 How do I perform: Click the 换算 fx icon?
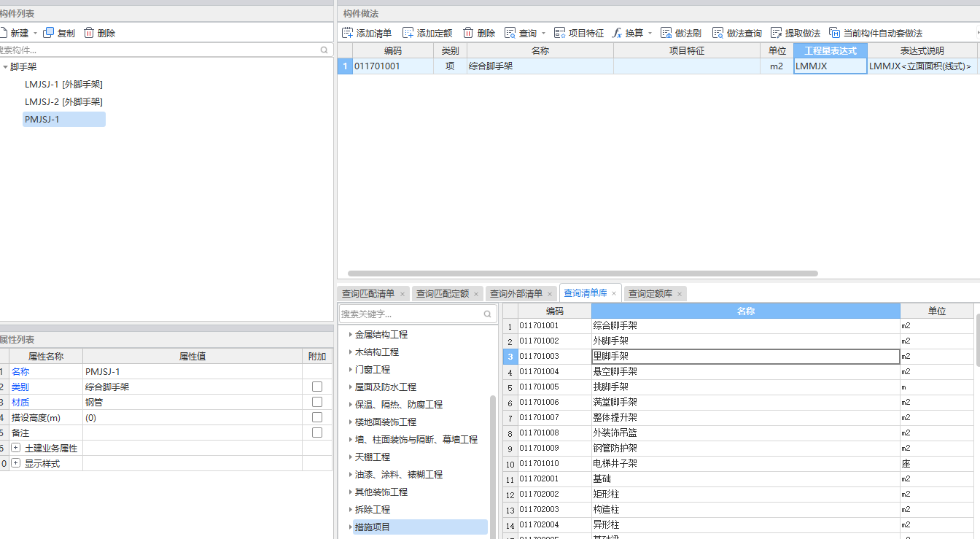point(617,33)
